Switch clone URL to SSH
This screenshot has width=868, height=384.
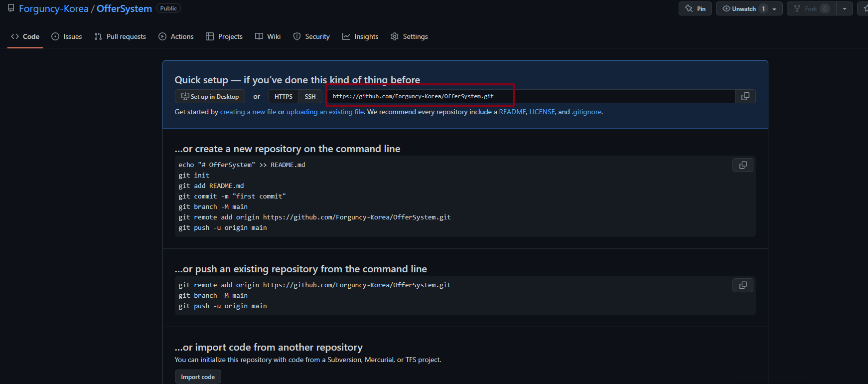[310, 96]
